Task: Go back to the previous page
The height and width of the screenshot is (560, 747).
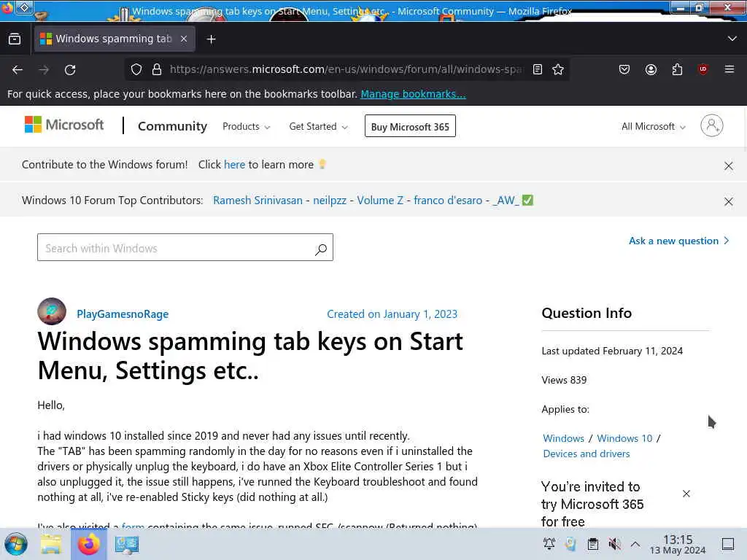Action: [18, 69]
